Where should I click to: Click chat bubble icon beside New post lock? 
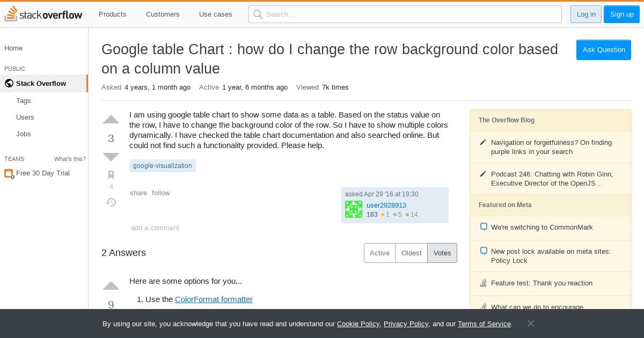click(x=484, y=251)
